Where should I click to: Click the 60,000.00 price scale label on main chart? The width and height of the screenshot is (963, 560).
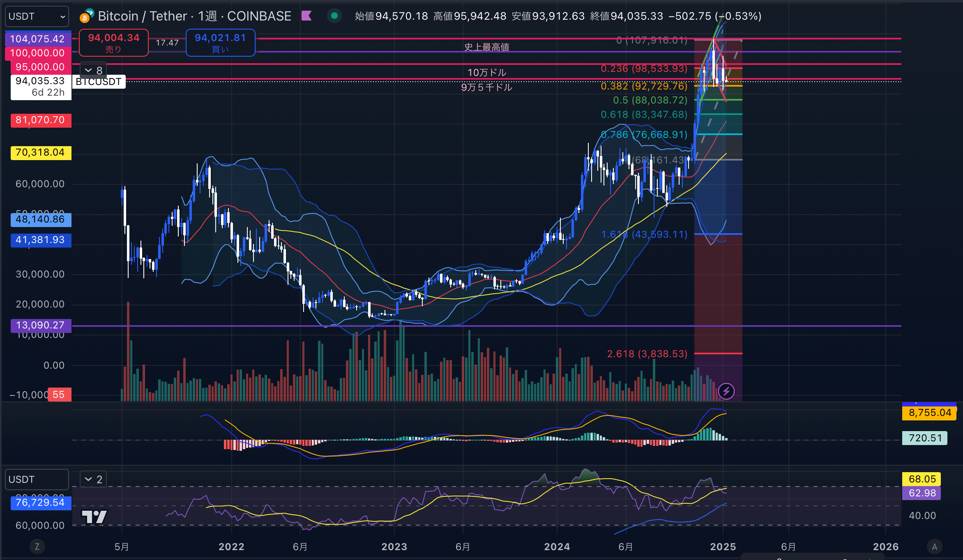click(x=40, y=184)
